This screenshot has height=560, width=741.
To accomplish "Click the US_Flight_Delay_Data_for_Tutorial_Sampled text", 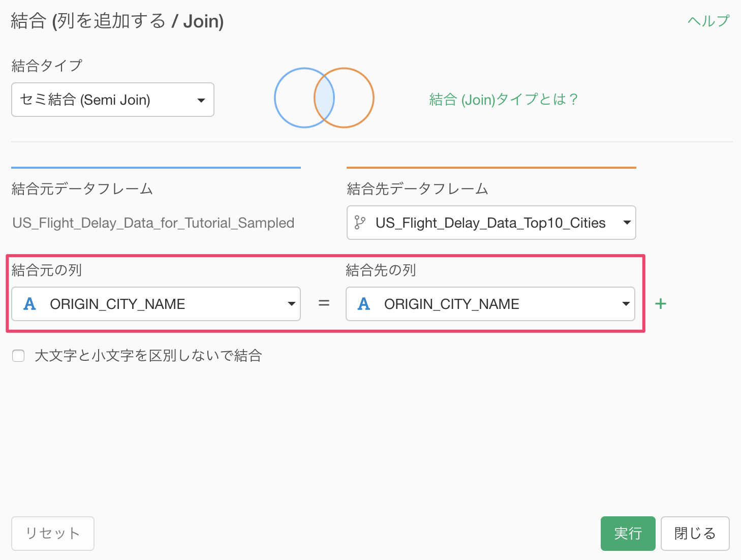I will click(153, 223).
